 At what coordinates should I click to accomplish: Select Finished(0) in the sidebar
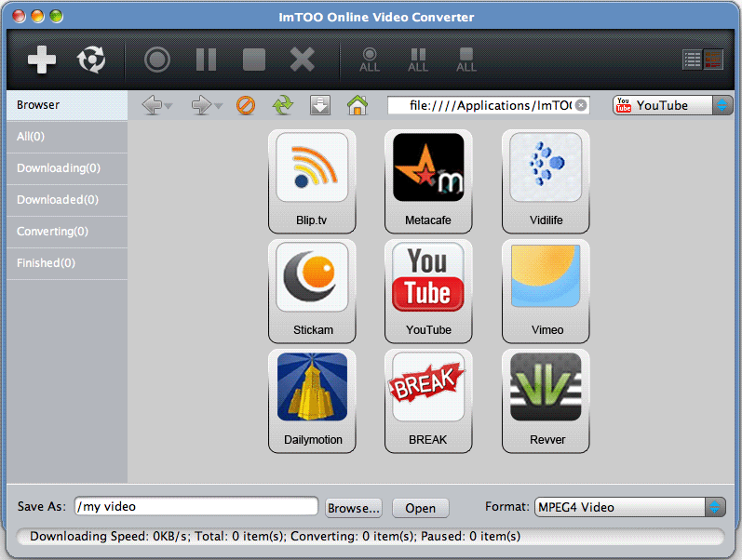coord(67,263)
